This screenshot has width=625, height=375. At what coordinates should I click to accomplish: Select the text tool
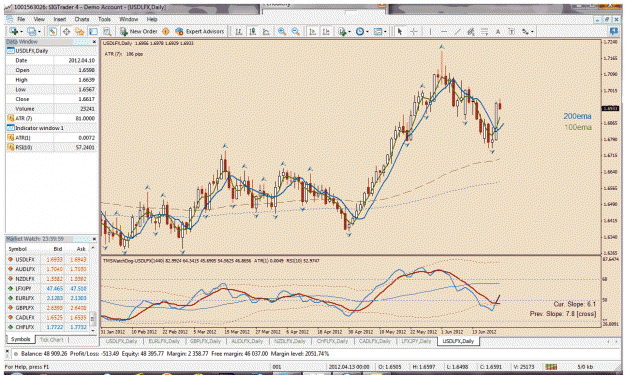point(497,31)
